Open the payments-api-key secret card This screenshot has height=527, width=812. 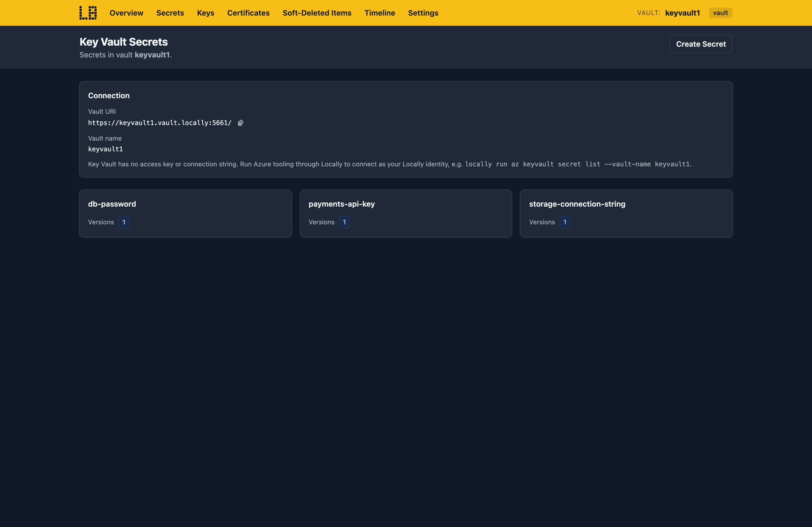pyautogui.click(x=406, y=213)
